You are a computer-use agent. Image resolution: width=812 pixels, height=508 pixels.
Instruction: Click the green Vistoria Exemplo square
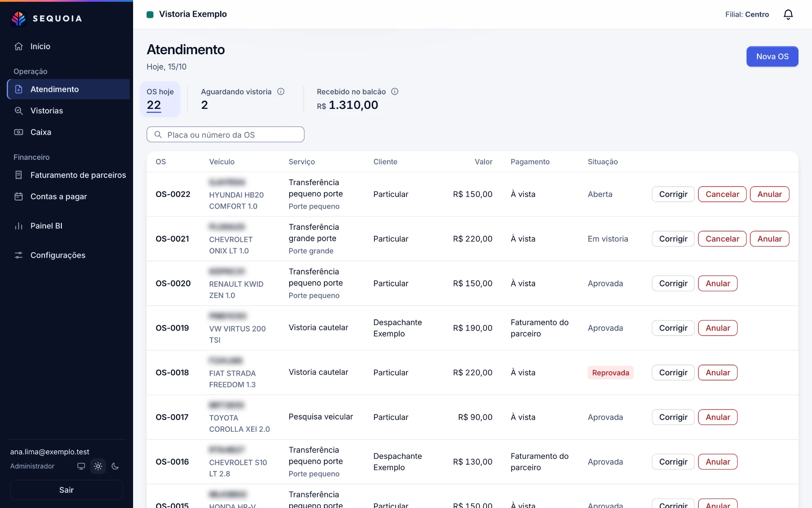pyautogui.click(x=150, y=14)
